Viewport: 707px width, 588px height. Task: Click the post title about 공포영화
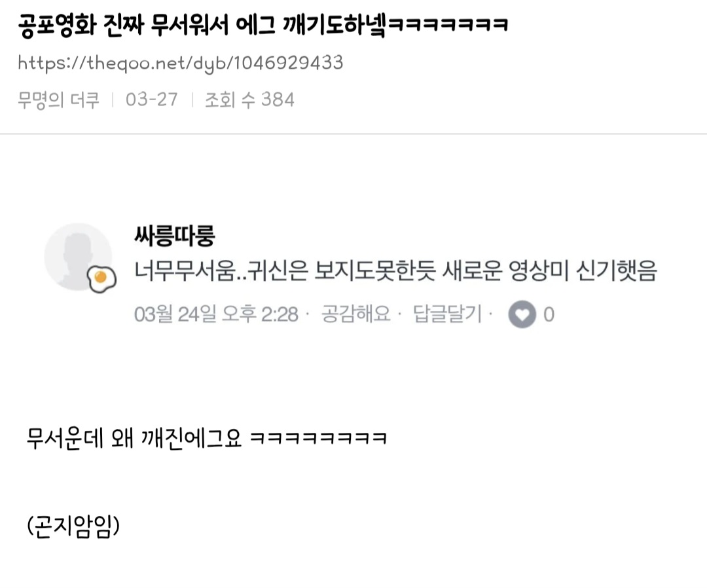pyautogui.click(x=263, y=25)
